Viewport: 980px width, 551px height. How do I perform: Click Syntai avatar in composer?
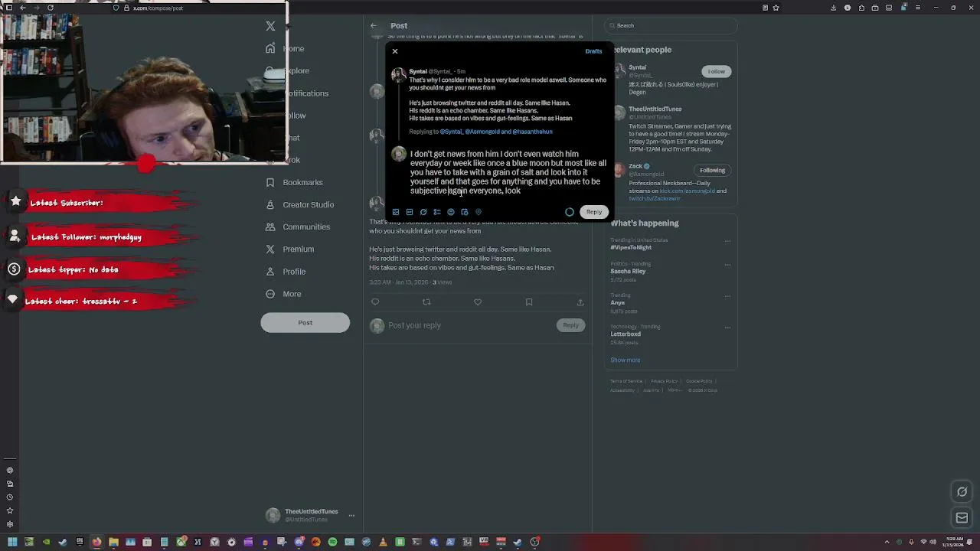click(x=398, y=75)
